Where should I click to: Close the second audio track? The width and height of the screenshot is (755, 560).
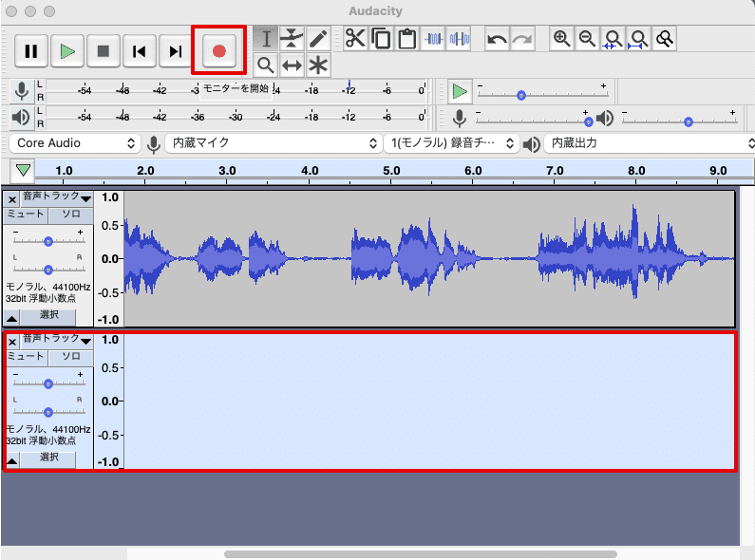tap(12, 342)
